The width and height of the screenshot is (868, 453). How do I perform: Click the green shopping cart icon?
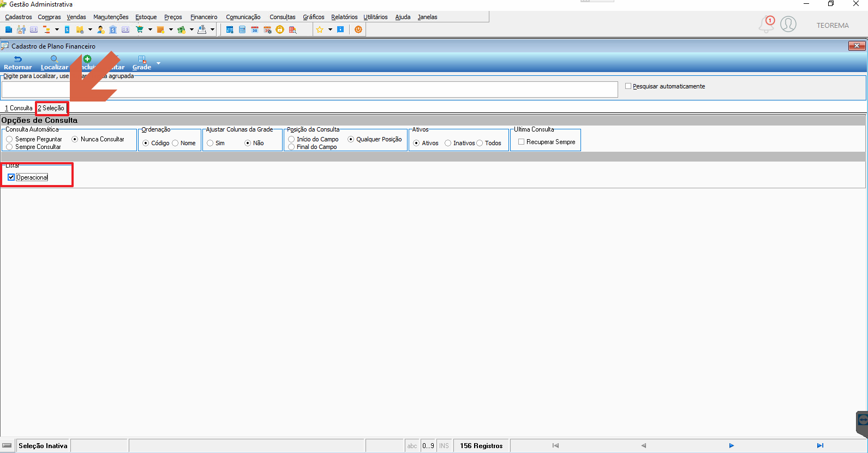[x=140, y=29]
